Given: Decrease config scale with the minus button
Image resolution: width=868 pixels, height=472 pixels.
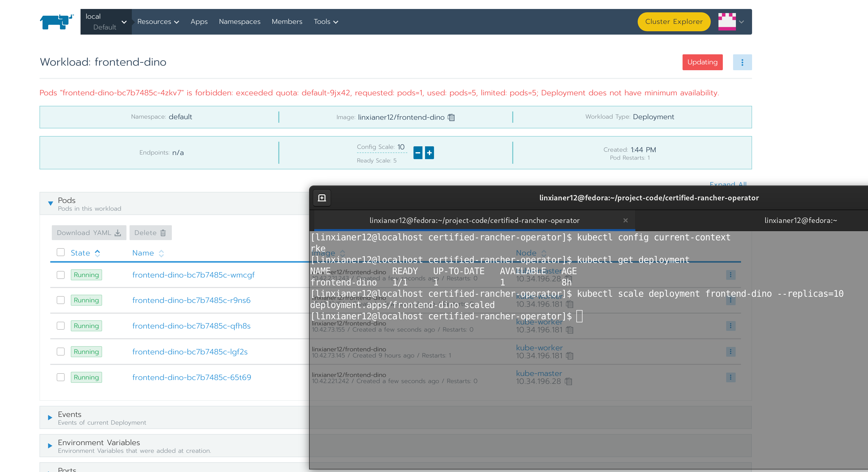Looking at the screenshot, I should coord(418,153).
